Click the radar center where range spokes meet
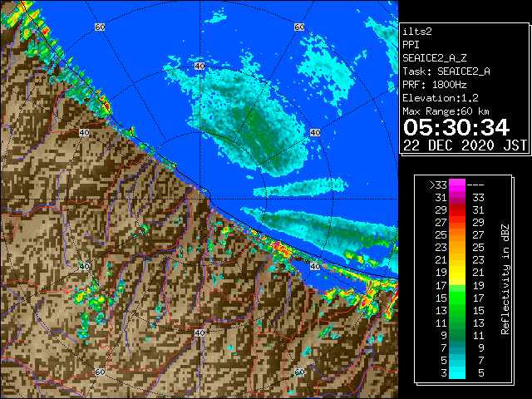This screenshot has width=532, height=399. pyautogui.click(x=199, y=199)
